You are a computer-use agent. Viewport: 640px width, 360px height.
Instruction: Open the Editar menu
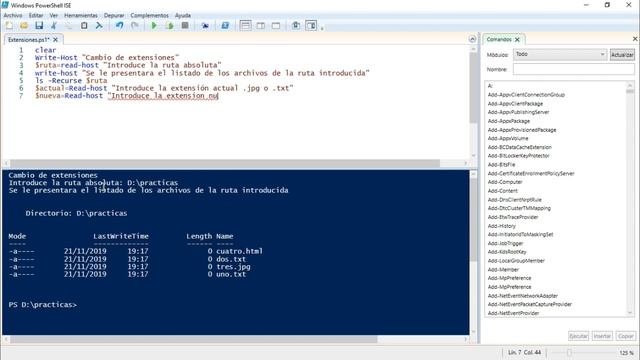36,15
